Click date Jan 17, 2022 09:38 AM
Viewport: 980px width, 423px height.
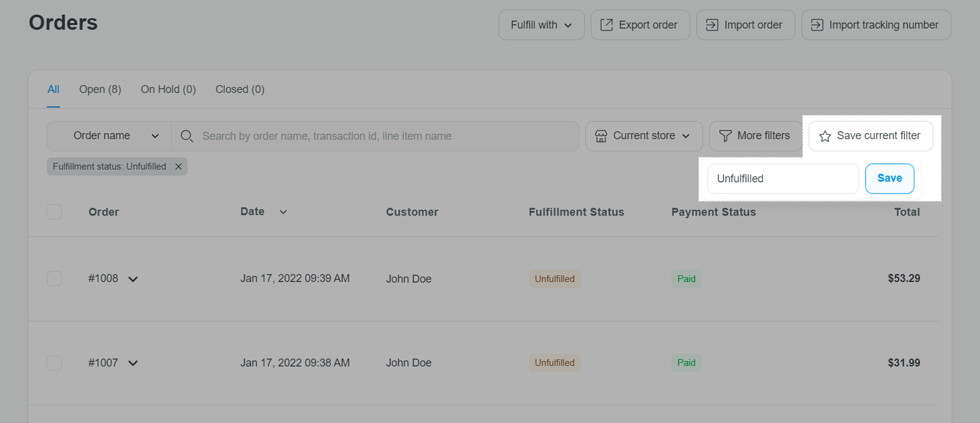pyautogui.click(x=295, y=363)
